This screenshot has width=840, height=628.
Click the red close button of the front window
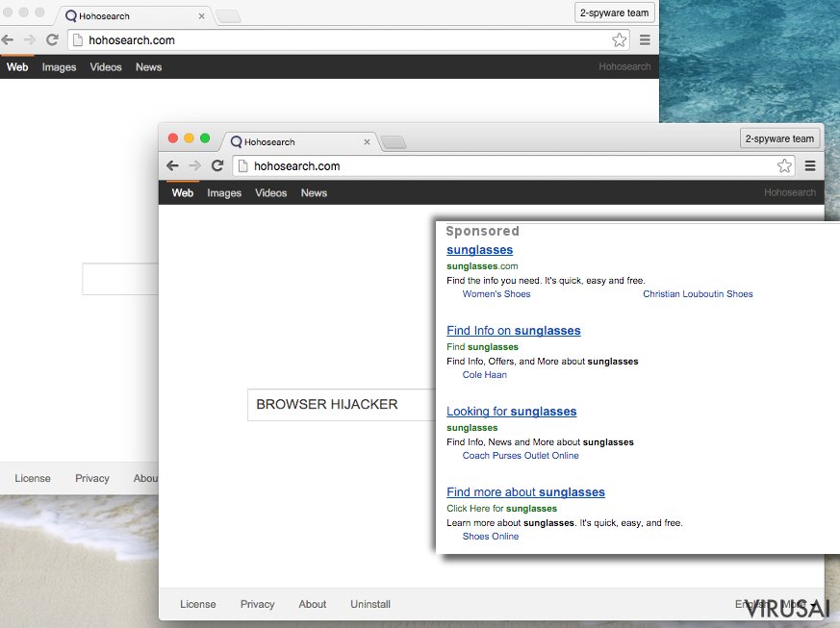[173, 138]
